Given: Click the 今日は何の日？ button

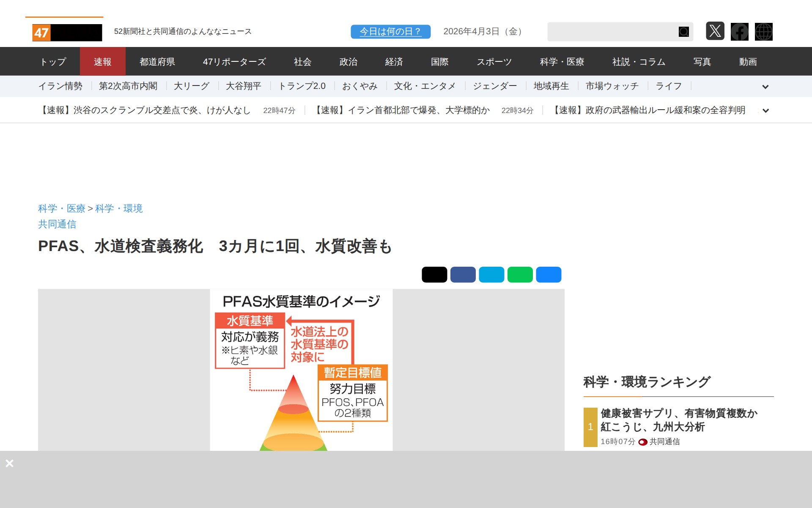Looking at the screenshot, I should click(x=390, y=32).
